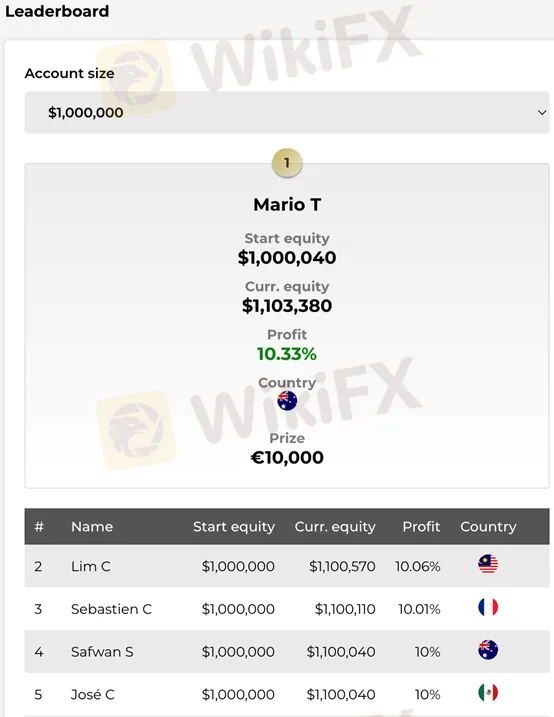Click the Country column header

point(488,527)
